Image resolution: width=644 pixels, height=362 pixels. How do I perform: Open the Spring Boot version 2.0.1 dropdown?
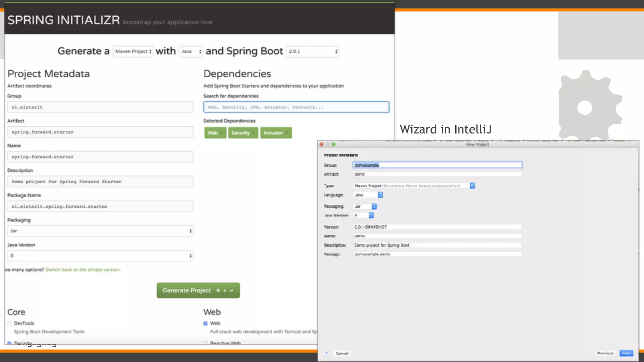(x=313, y=51)
